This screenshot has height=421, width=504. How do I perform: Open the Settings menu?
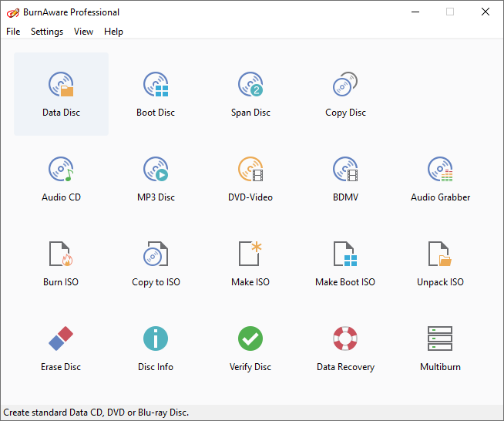tap(47, 32)
